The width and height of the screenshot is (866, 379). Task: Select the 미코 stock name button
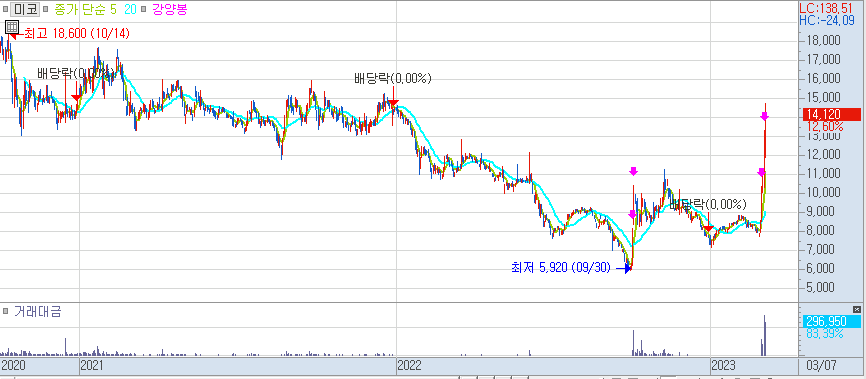coord(25,9)
